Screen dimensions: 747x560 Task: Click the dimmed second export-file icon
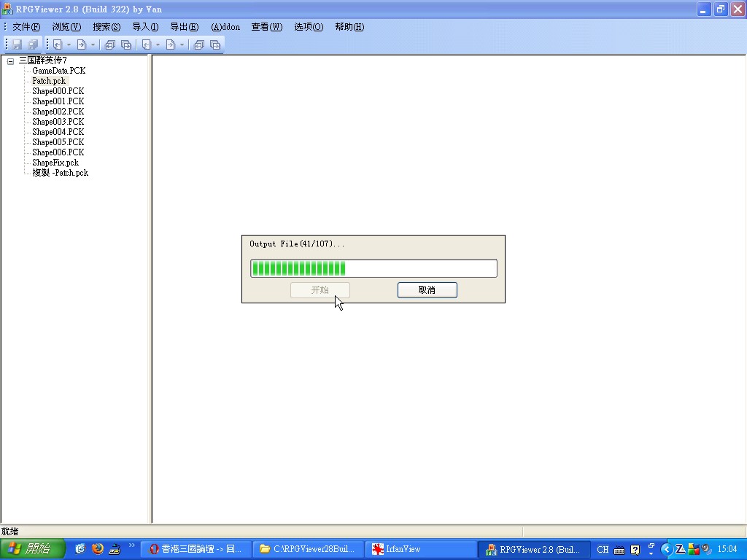[171, 44]
